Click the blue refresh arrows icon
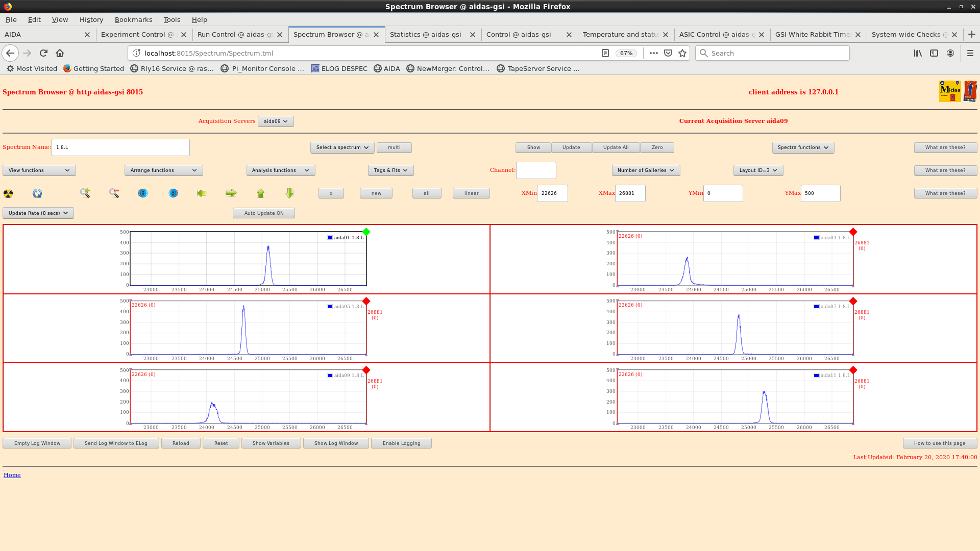Screen dimensions: 980x551 pyautogui.click(x=37, y=193)
